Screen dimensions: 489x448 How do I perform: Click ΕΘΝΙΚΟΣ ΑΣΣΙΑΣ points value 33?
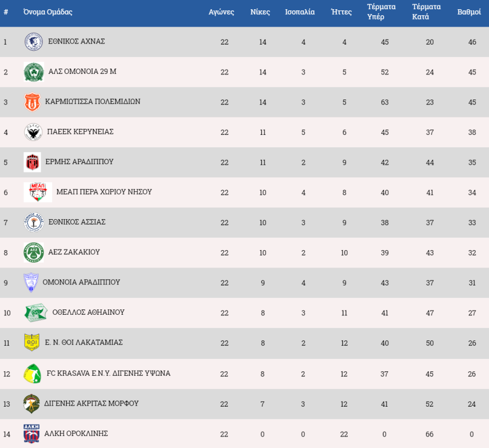[x=472, y=223]
